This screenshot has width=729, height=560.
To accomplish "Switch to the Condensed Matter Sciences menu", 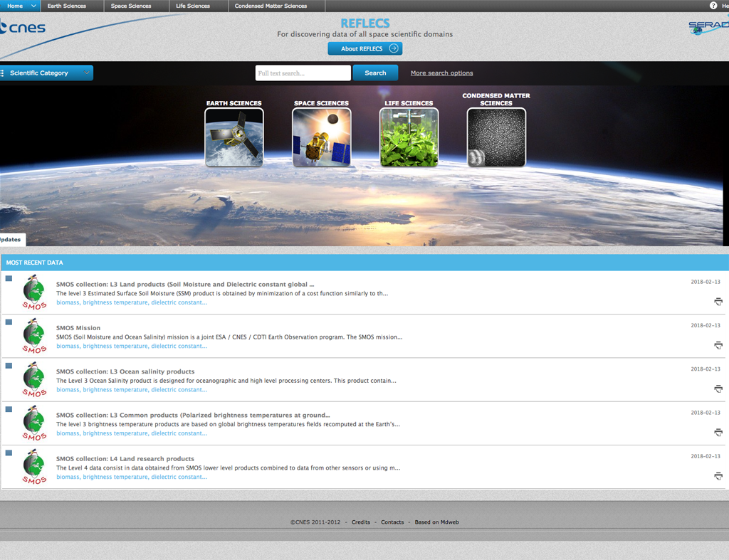I will [271, 6].
